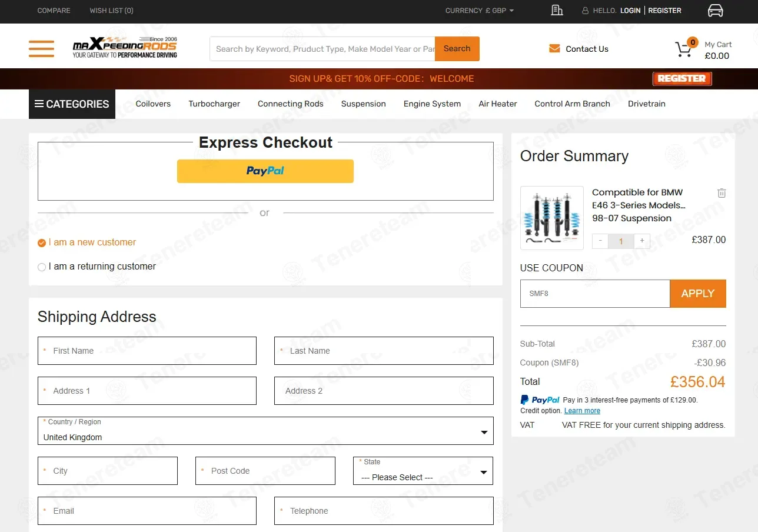Open the Engine System category
758x532 pixels.
pyautogui.click(x=432, y=104)
